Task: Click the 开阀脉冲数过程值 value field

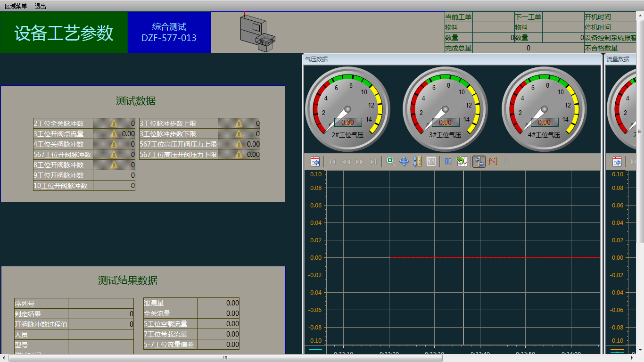Action: tap(101, 324)
